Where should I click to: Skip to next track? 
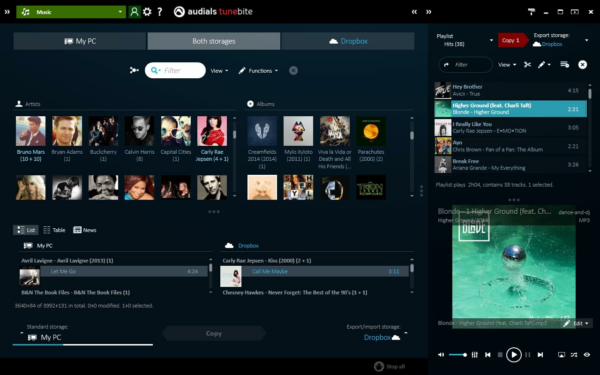click(x=540, y=355)
